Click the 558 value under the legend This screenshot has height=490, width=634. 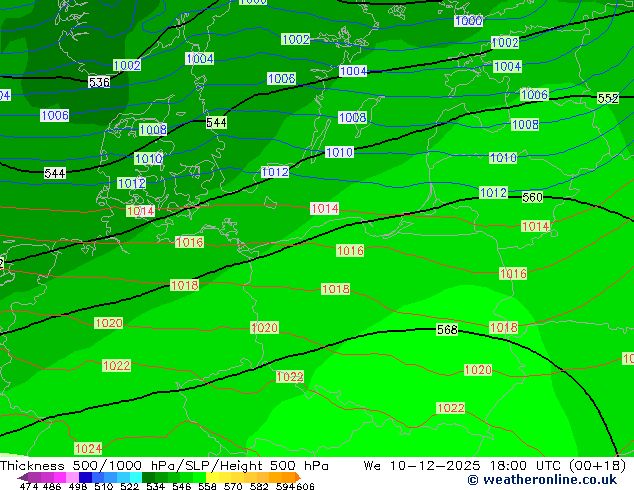207,486
